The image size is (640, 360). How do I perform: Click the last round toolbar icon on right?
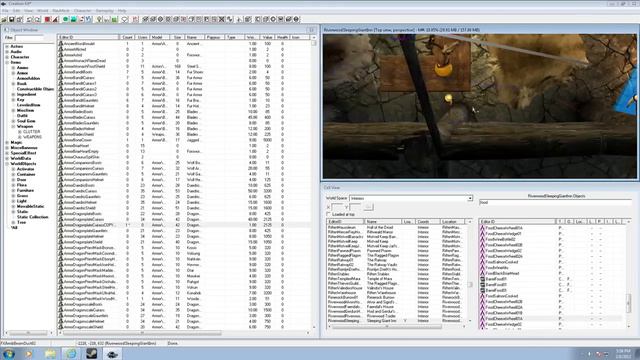tap(297, 19)
